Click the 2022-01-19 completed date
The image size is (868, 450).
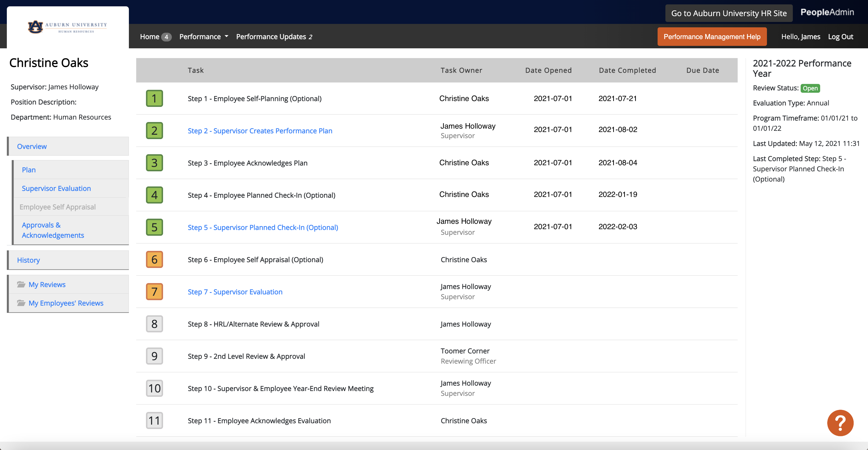pos(618,194)
